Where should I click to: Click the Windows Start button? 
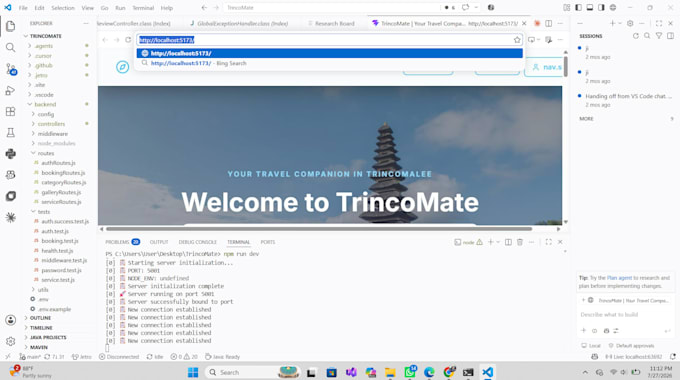tap(193, 372)
